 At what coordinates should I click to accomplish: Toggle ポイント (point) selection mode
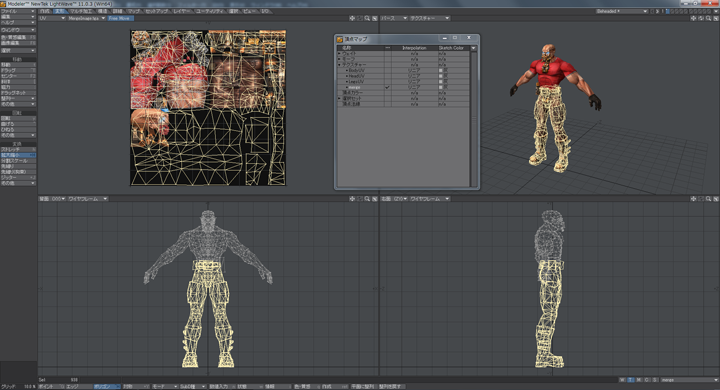51,387
